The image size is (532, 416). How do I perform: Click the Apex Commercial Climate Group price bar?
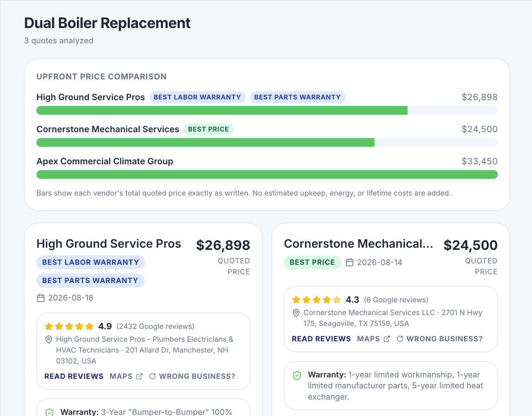pyautogui.click(x=267, y=174)
